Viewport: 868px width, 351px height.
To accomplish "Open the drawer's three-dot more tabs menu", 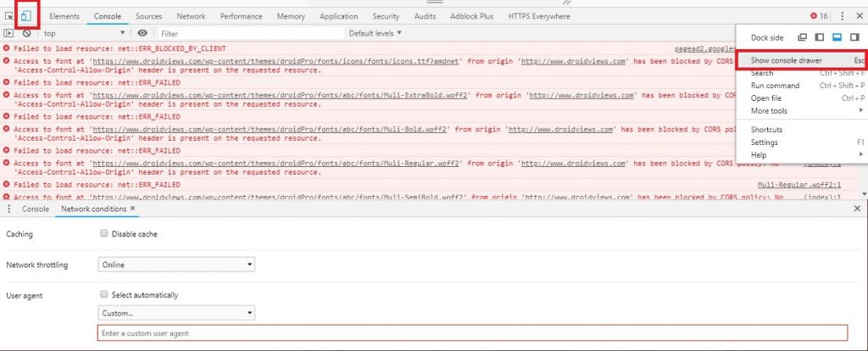I will (x=8, y=209).
